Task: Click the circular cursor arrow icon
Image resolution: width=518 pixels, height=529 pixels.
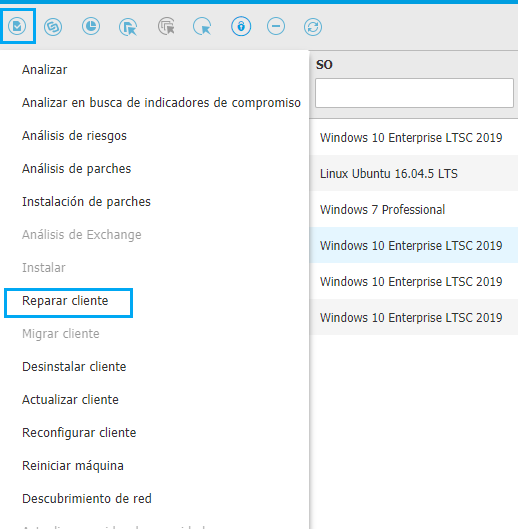Action: 202,26
